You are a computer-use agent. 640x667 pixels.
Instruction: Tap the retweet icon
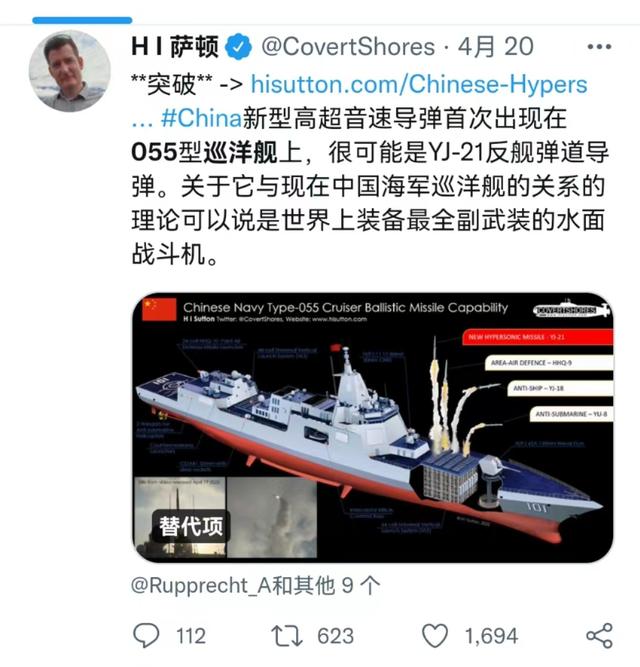coord(287,636)
